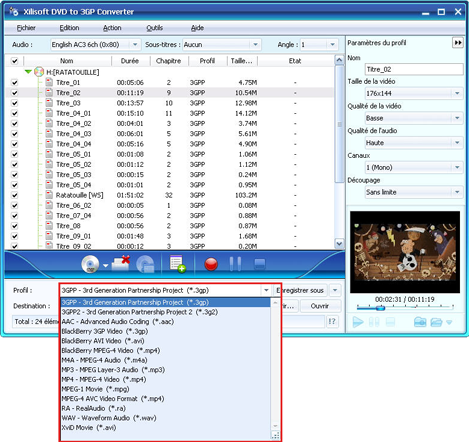
Task: Select AAC - Advanced Audio Coding profile
Action: tap(166, 322)
